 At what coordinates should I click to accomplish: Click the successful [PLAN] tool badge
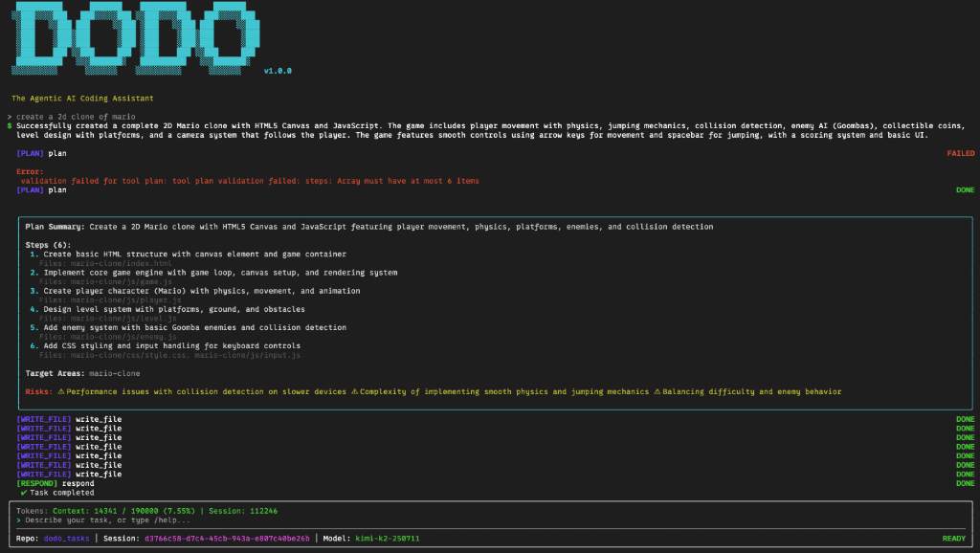pos(33,189)
